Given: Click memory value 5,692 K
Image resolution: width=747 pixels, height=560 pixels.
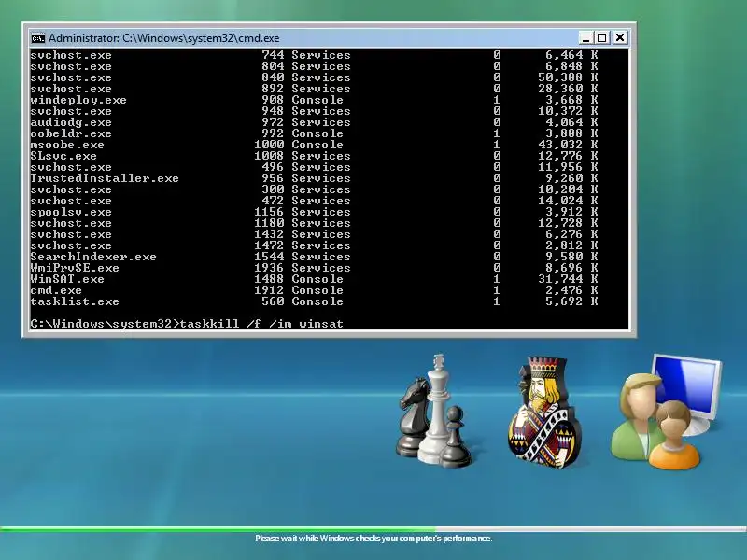Looking at the screenshot, I should pos(571,301).
